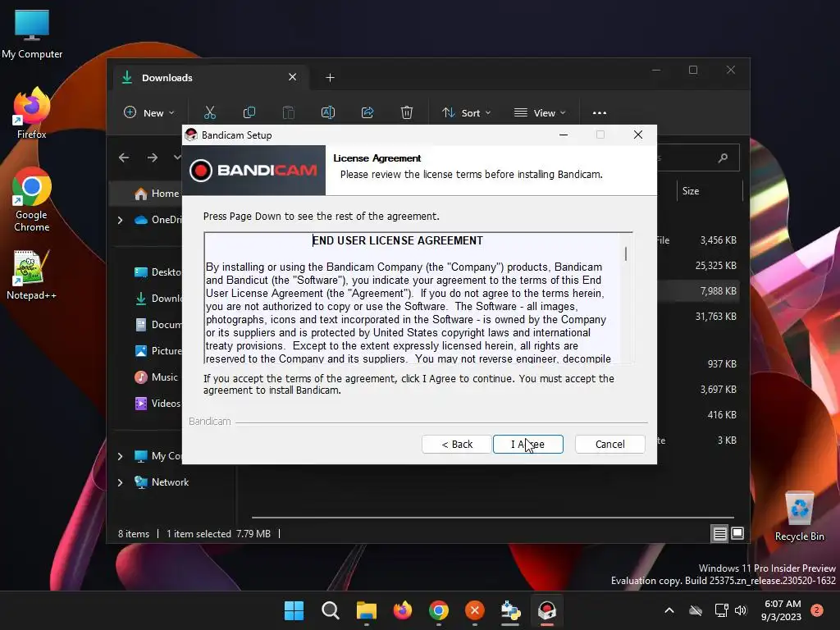Click the Share icon in Explorer toolbar
The height and width of the screenshot is (630, 840).
click(x=367, y=112)
